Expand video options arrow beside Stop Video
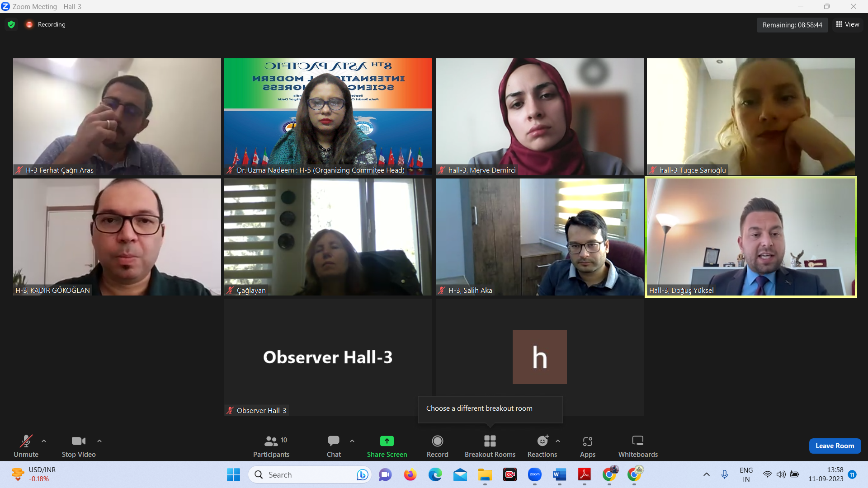 99,441
